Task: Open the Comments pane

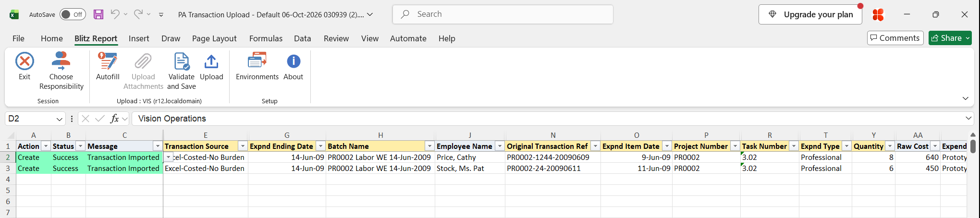Action: click(x=895, y=38)
